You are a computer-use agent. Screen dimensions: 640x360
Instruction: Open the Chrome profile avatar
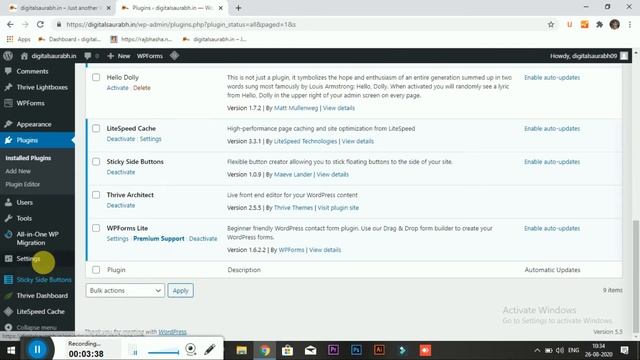[615, 24]
